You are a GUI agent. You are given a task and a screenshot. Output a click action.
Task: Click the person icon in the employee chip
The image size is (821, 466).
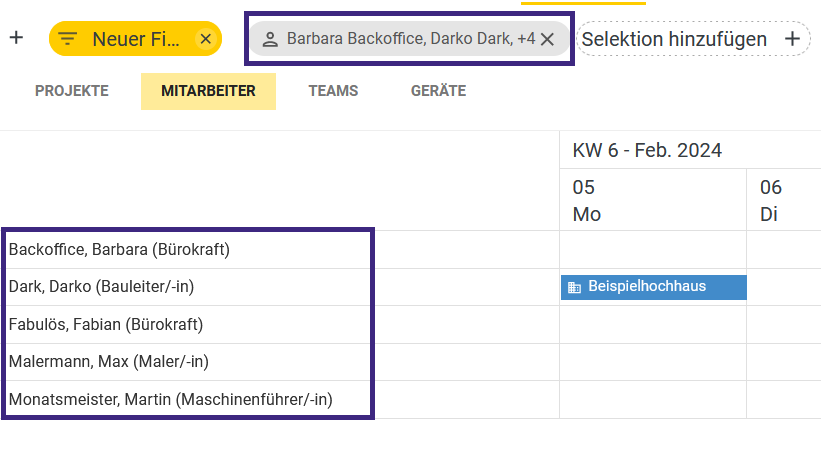pyautogui.click(x=270, y=40)
